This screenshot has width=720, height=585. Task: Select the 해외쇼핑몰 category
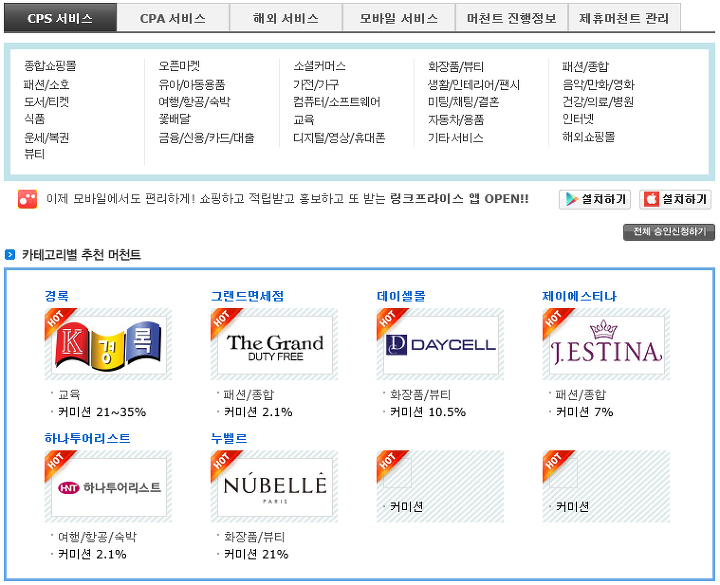tap(589, 137)
